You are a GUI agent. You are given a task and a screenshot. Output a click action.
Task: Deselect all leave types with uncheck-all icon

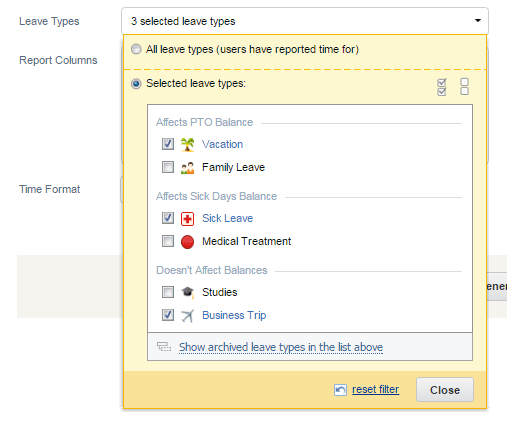pos(464,87)
